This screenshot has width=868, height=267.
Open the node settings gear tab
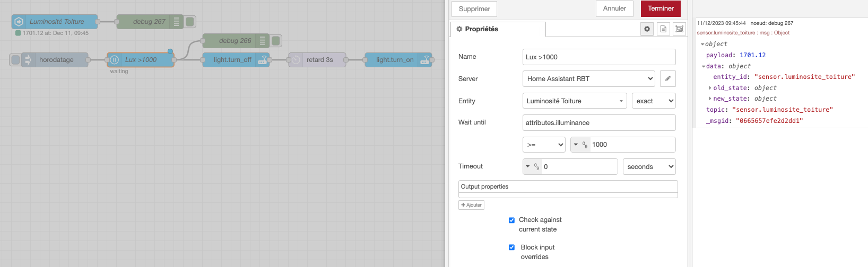click(x=647, y=29)
